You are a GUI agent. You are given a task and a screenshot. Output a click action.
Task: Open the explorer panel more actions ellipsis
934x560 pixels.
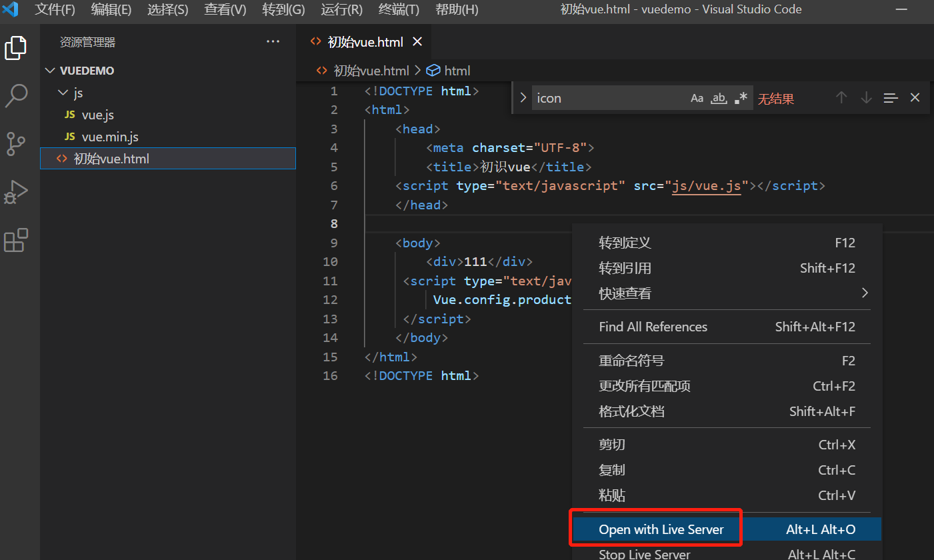point(273,41)
